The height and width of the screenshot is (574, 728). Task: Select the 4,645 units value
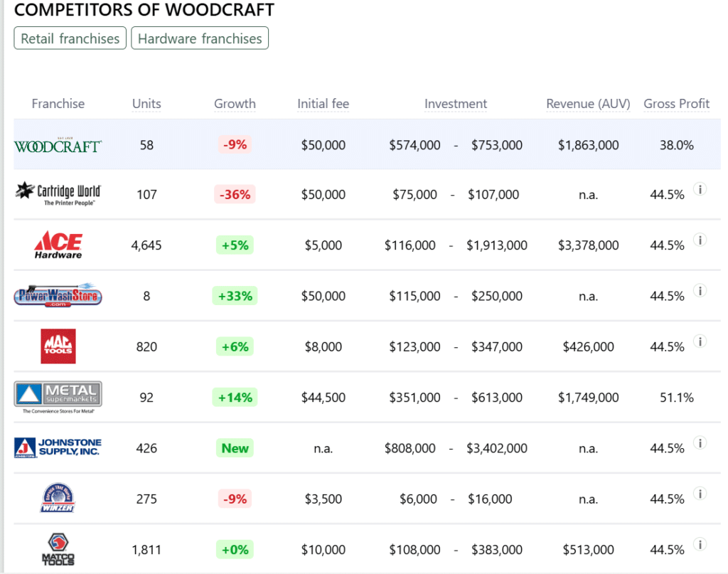click(x=146, y=245)
